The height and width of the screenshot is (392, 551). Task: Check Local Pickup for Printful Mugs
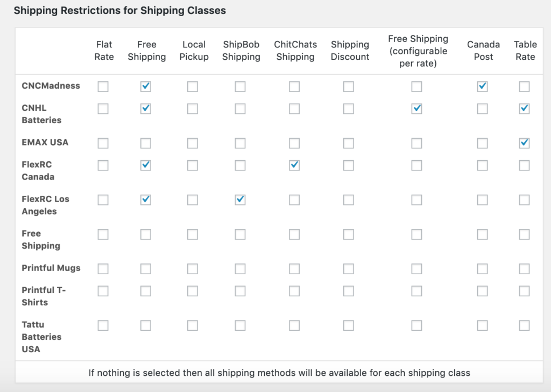[193, 269]
